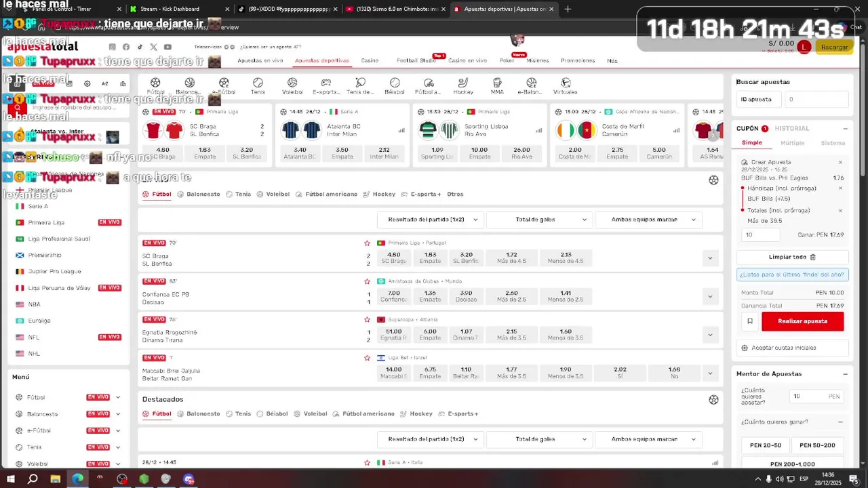Expand Confiança EC PB match markets chevron
Image resolution: width=868 pixels, height=488 pixels.
point(710,296)
